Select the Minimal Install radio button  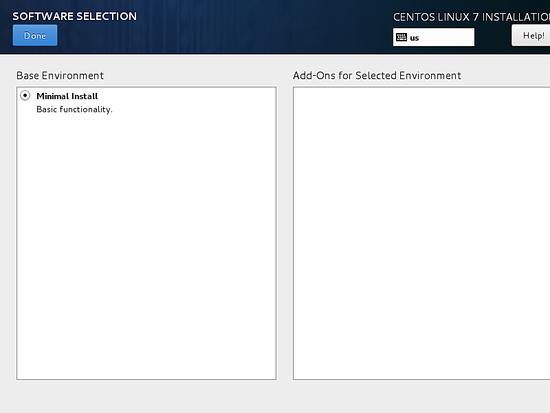tap(25, 95)
